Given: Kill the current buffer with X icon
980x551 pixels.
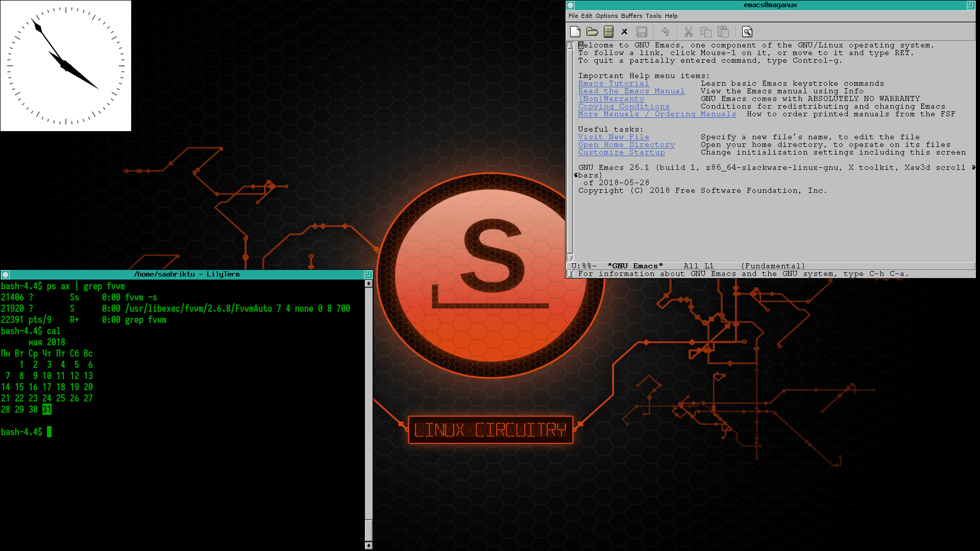Looking at the screenshot, I should click(x=624, y=32).
